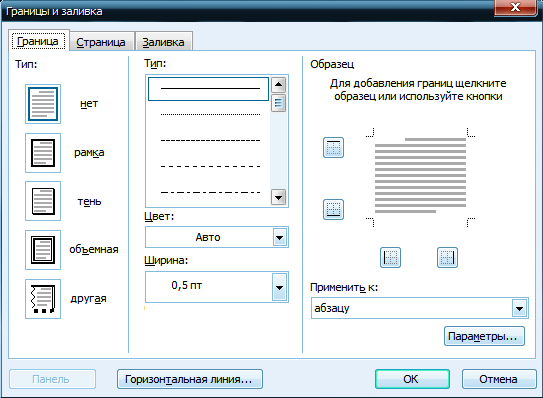Choose the 'рамка' box border icon

43,153
